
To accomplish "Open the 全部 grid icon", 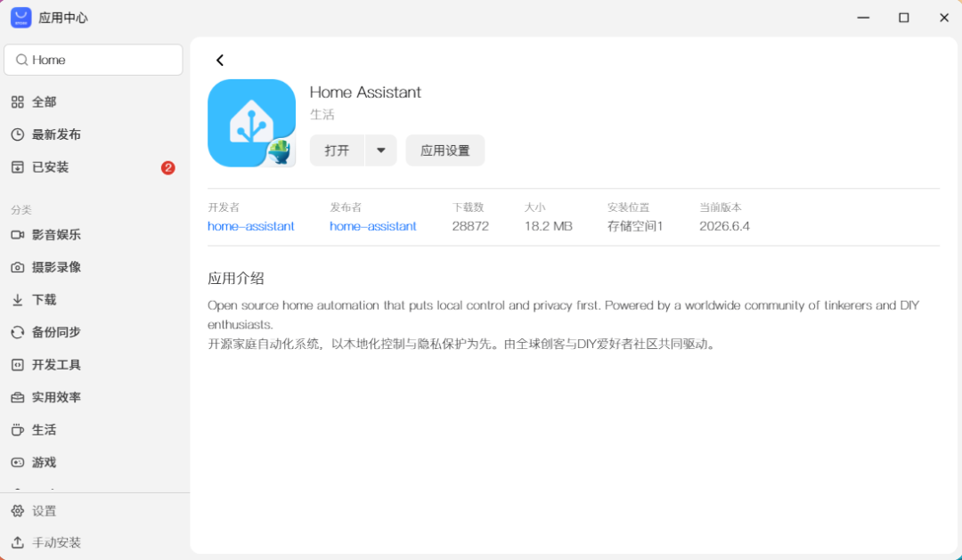I will (x=18, y=101).
